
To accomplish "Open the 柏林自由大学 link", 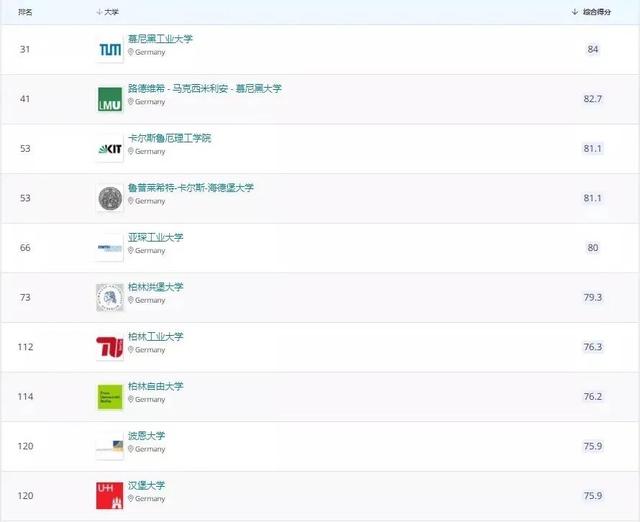I will point(155,386).
